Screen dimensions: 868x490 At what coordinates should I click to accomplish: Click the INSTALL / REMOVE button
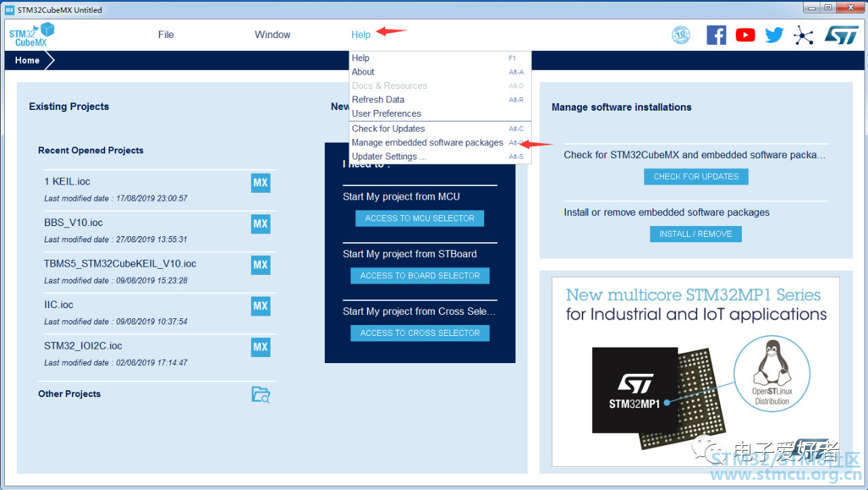click(x=696, y=234)
